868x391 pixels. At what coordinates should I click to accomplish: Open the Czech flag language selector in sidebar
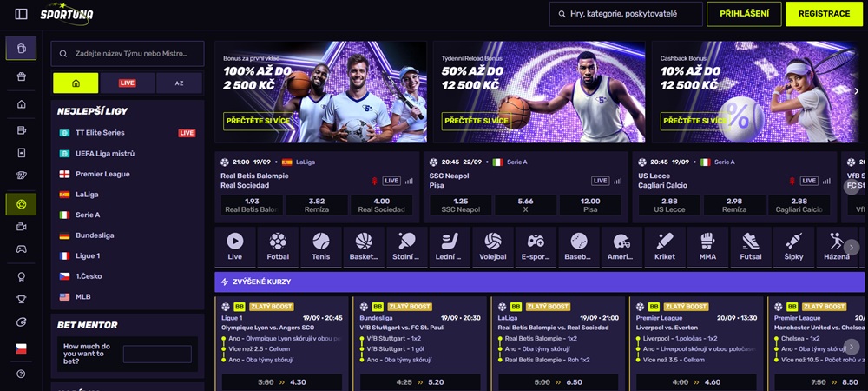(x=21, y=349)
